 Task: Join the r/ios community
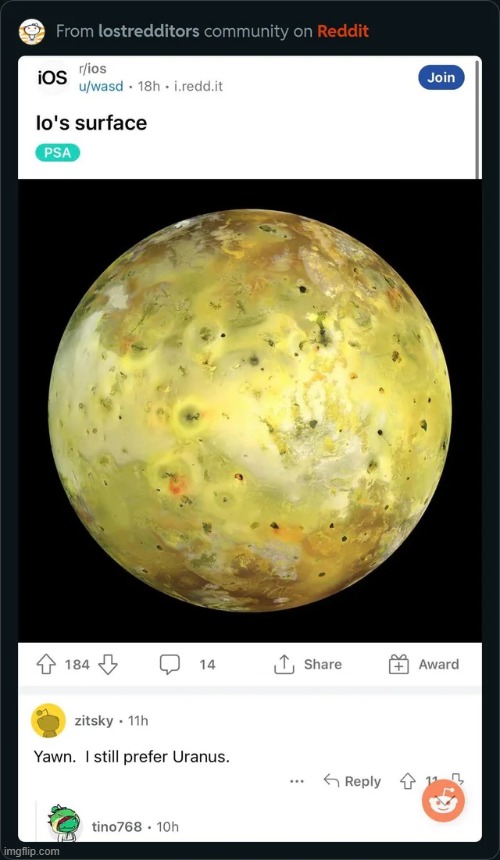tap(441, 77)
